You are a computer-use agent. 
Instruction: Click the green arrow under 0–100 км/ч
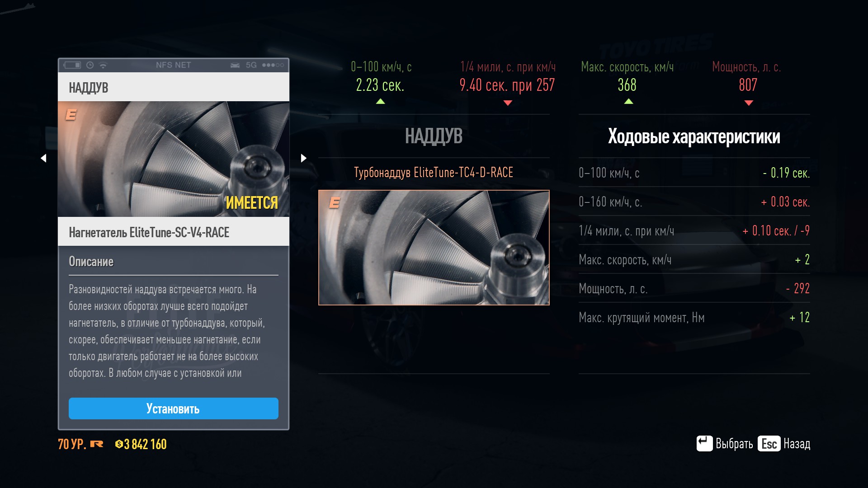point(380,102)
